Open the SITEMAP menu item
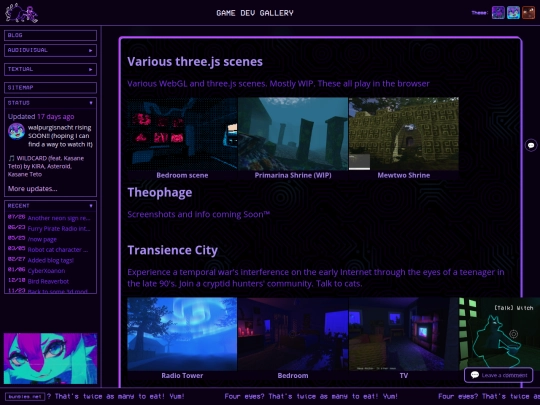 coord(50,87)
